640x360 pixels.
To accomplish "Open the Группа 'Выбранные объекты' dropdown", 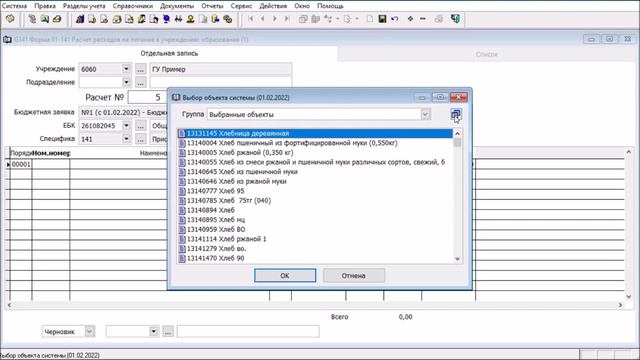I will (x=425, y=115).
